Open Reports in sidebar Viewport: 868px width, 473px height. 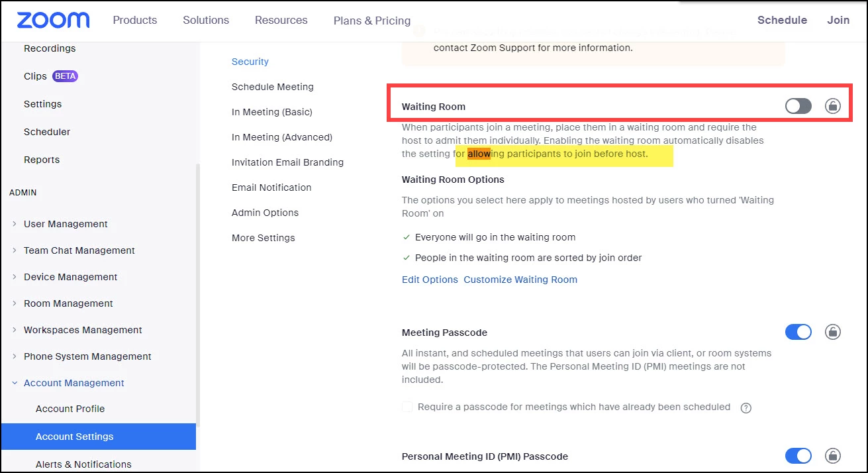[42, 160]
